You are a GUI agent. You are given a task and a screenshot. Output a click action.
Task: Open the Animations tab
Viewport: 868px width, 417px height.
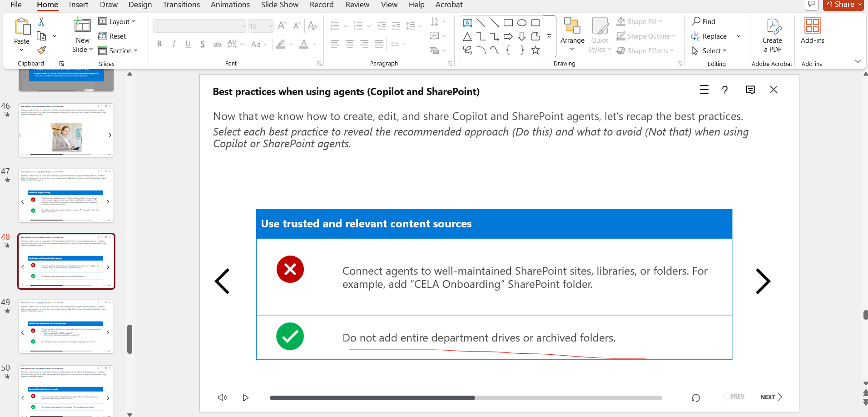(230, 5)
